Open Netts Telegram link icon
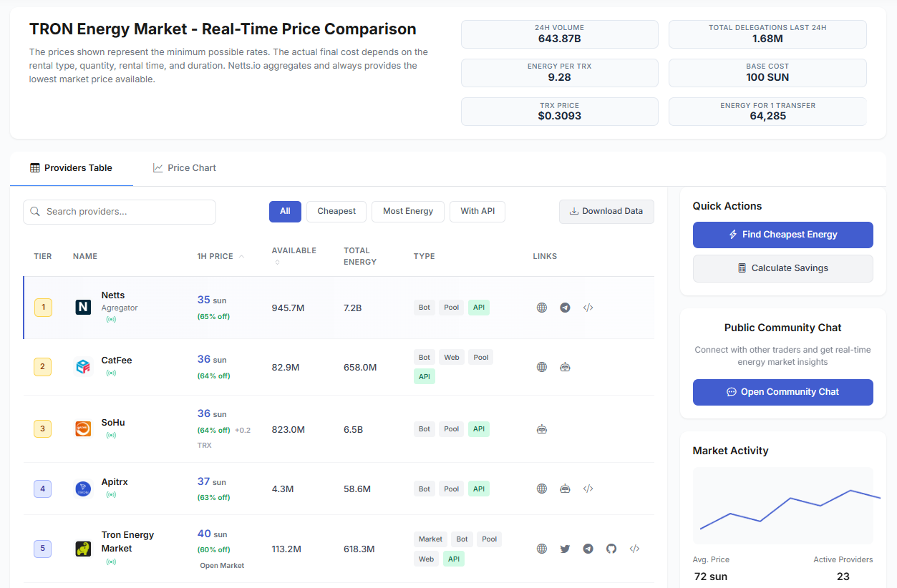 tap(565, 308)
